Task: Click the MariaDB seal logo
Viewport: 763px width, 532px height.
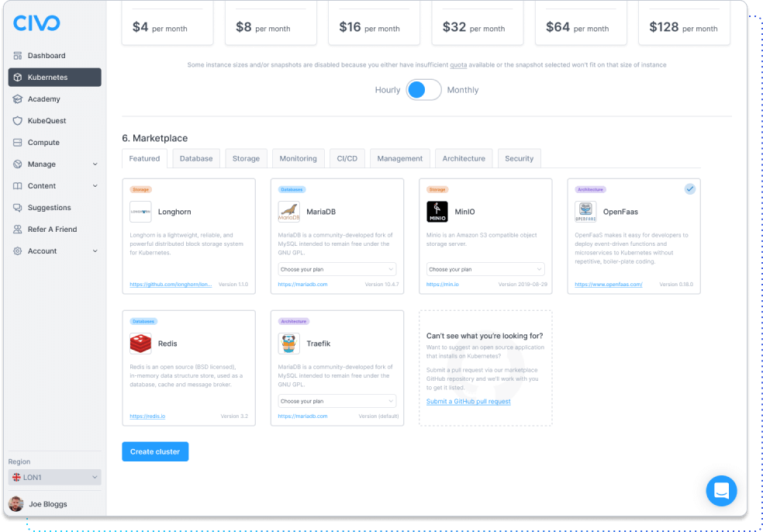Action: [289, 212]
